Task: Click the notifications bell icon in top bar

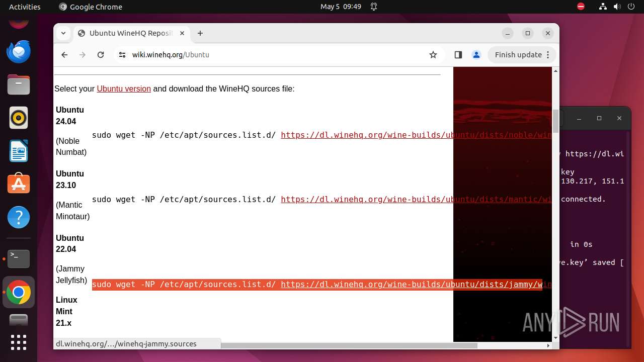Action: (374, 7)
